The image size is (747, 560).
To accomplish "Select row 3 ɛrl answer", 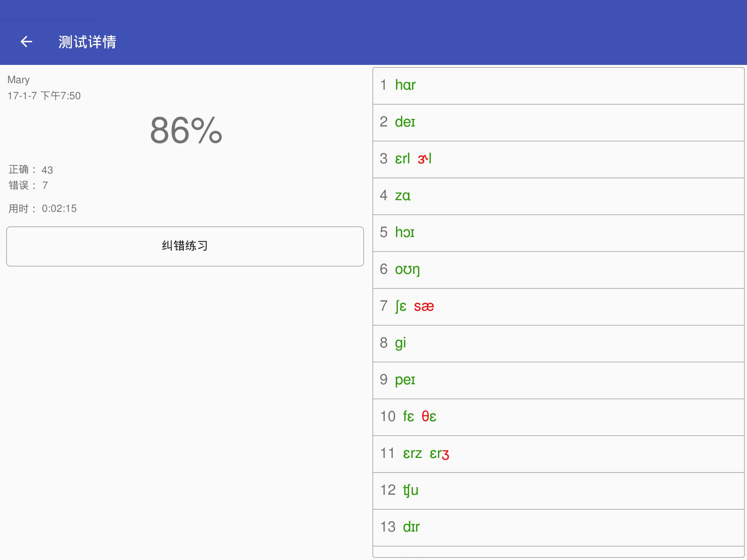I will click(558, 160).
